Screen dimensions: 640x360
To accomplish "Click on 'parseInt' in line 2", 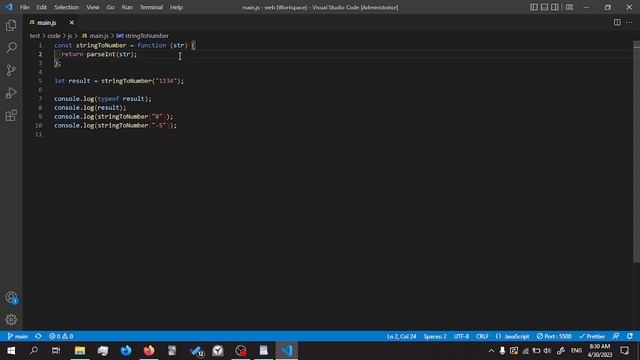I will (102, 54).
